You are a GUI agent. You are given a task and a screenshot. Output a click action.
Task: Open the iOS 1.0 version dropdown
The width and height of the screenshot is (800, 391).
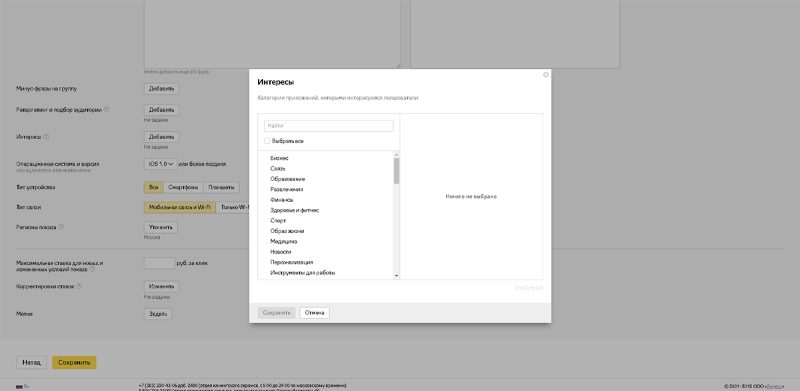pos(160,164)
